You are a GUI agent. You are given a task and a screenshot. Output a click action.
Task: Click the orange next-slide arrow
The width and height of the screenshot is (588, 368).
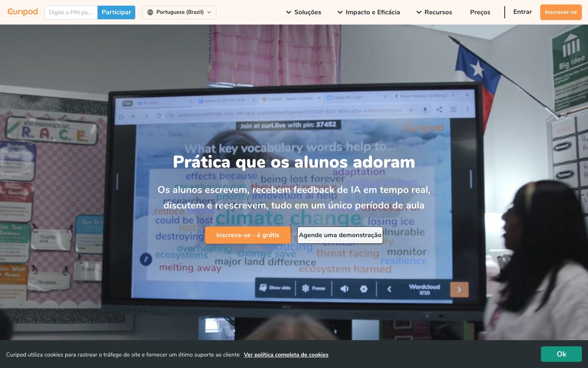click(x=459, y=289)
